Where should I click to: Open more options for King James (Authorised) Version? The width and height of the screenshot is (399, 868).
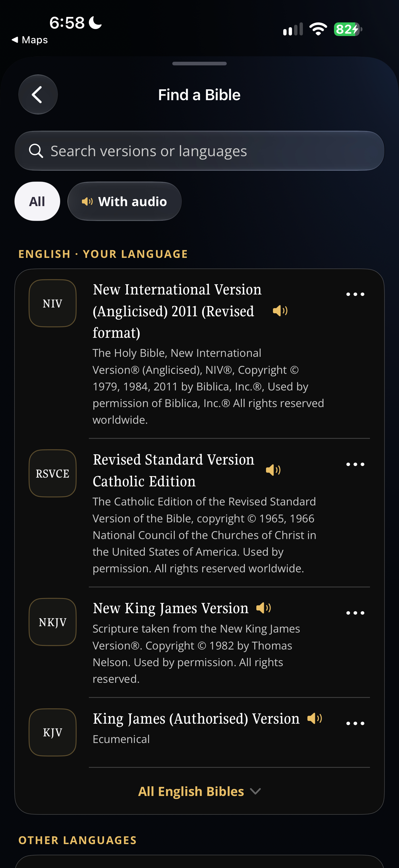[x=355, y=723]
